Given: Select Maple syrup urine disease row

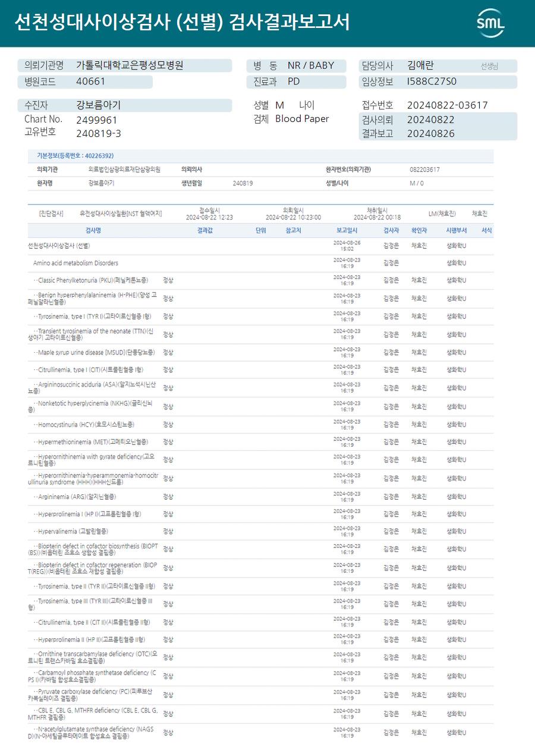Looking at the screenshot, I should (260, 353).
